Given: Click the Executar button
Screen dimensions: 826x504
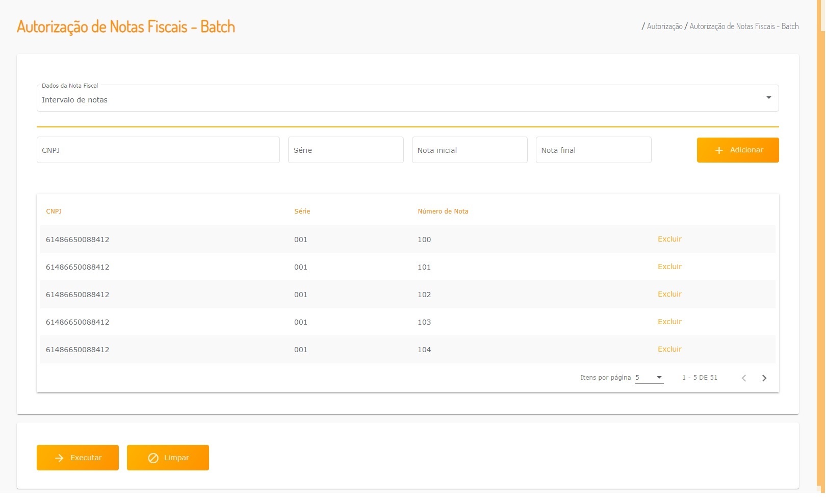Looking at the screenshot, I should (x=78, y=458).
